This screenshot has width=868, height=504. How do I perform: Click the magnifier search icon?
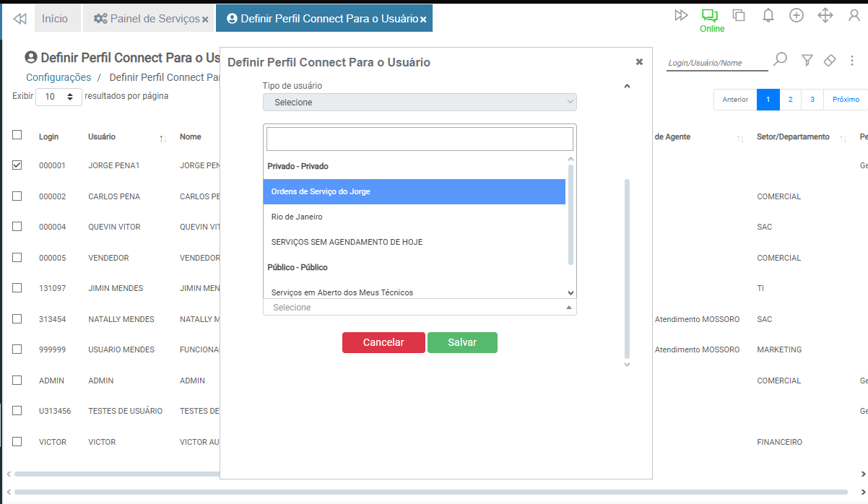pyautogui.click(x=780, y=60)
